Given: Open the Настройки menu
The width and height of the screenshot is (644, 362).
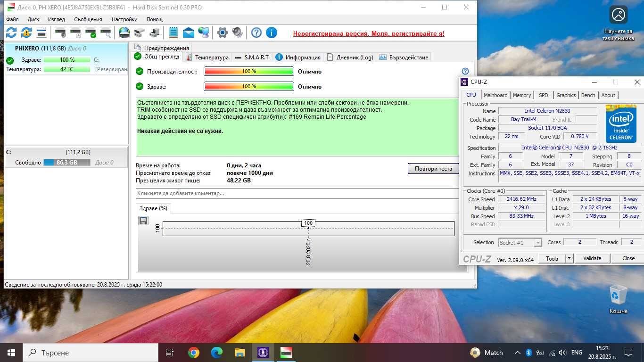Looking at the screenshot, I should click(x=124, y=19).
